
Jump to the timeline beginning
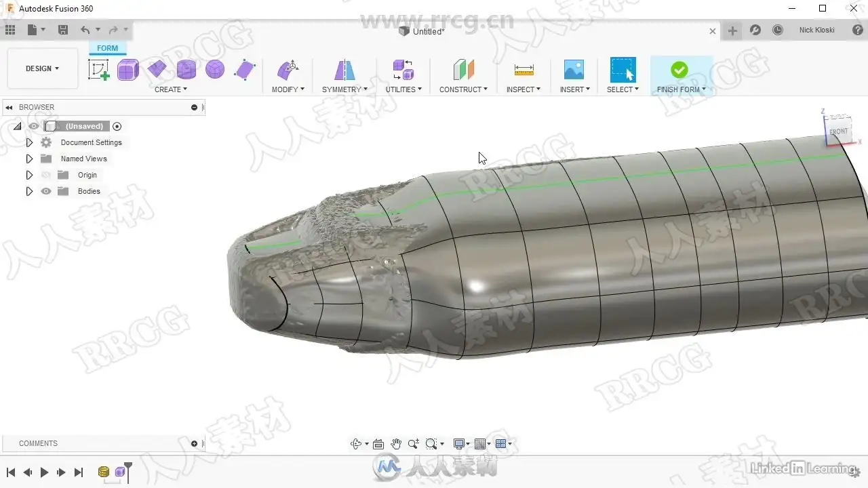click(11, 472)
